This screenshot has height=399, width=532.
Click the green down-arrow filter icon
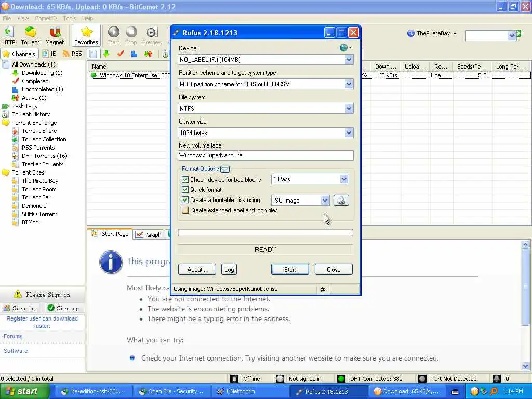pyautogui.click(x=107, y=54)
